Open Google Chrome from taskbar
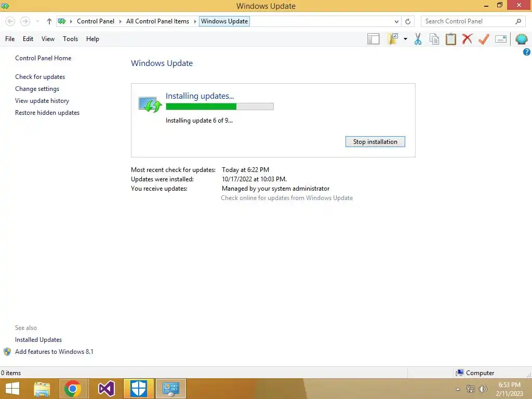The height and width of the screenshot is (399, 532). point(73,389)
